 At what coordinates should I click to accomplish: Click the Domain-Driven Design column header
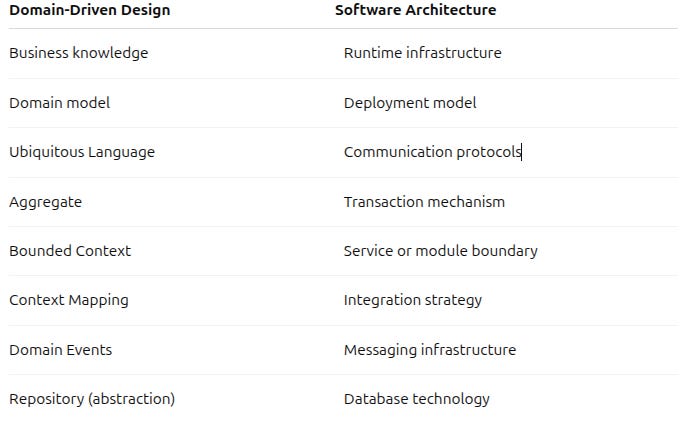click(90, 10)
